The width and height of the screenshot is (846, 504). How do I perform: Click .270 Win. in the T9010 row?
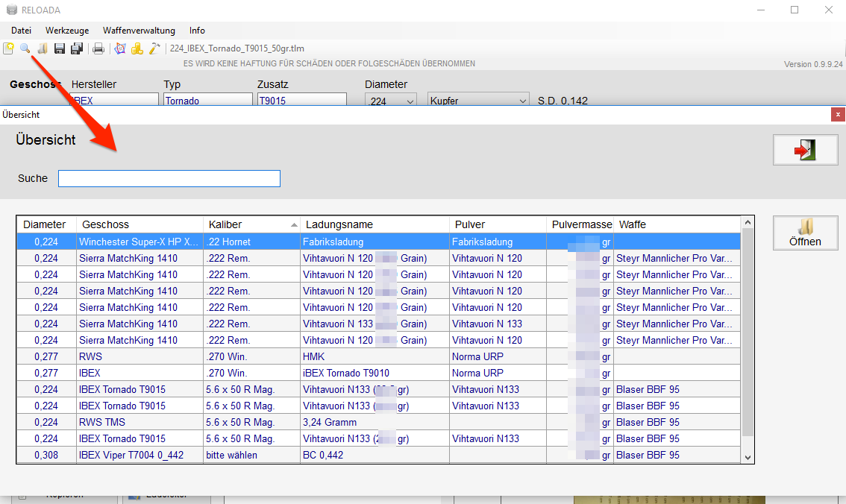click(252, 373)
